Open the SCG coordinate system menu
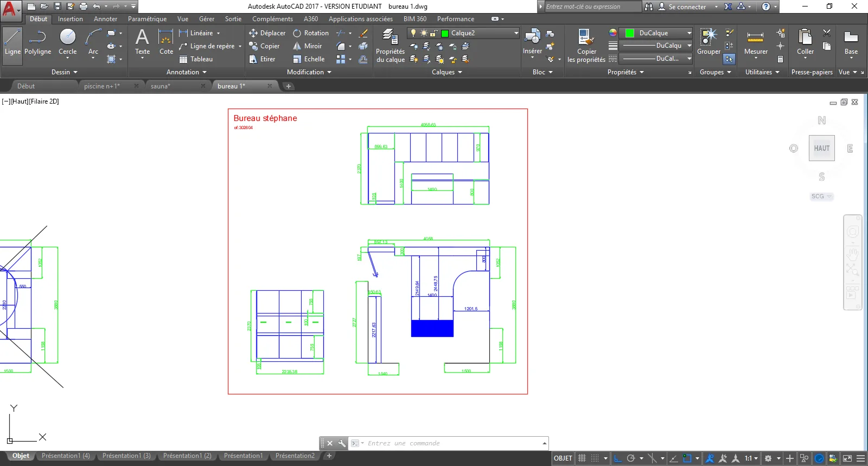This screenshot has height=466, width=868. coord(821,196)
